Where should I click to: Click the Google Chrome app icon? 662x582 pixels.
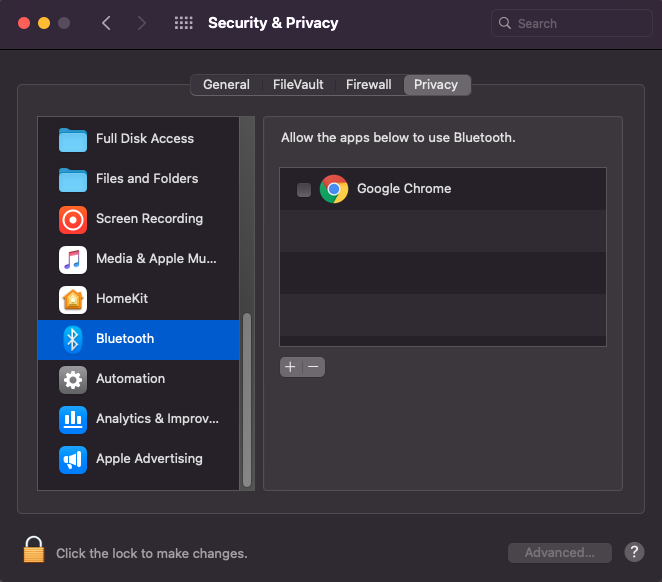pyautogui.click(x=334, y=189)
